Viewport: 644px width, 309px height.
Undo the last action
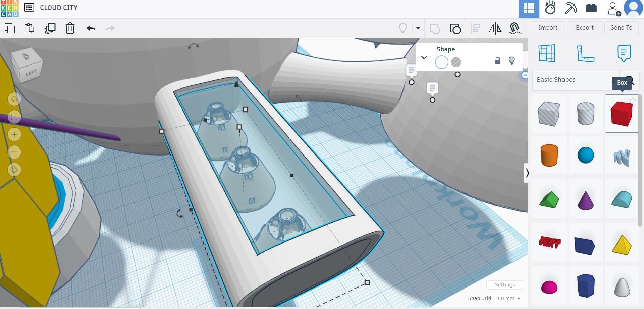pyautogui.click(x=91, y=28)
